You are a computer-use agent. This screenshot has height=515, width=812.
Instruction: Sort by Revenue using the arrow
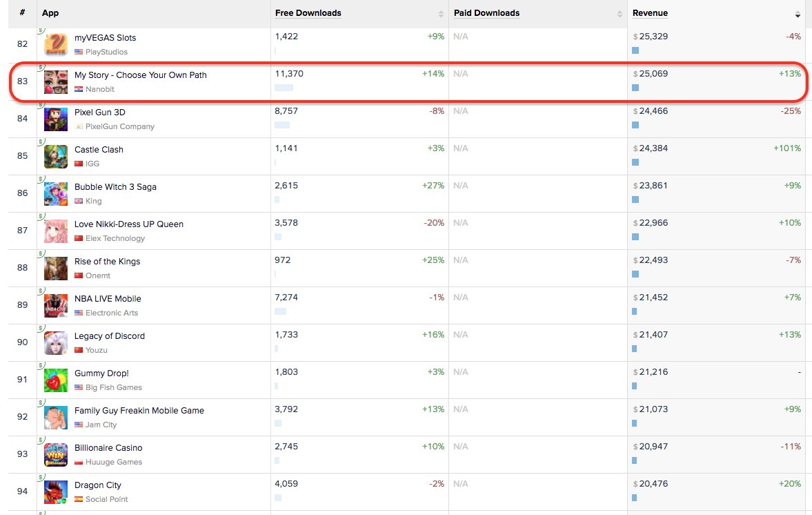[x=798, y=14]
